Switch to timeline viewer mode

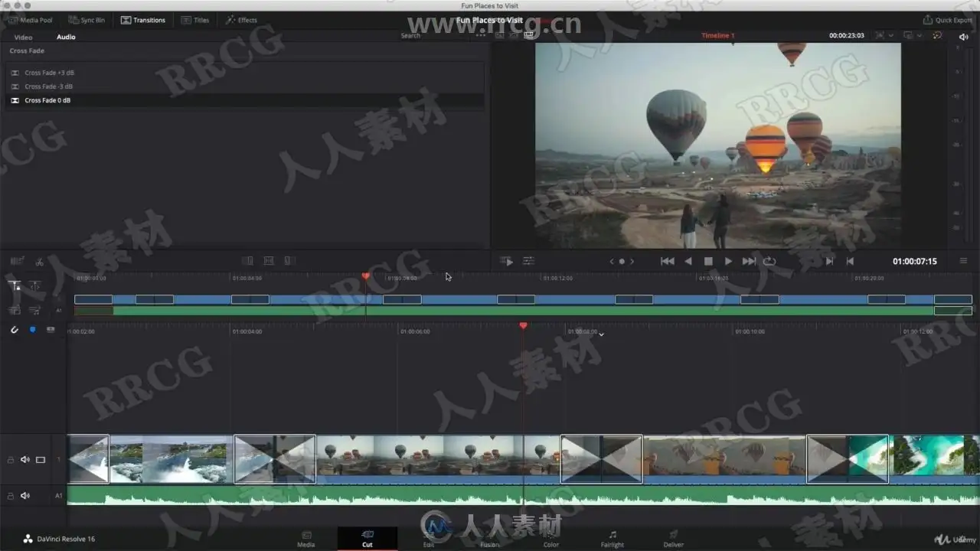click(x=528, y=35)
